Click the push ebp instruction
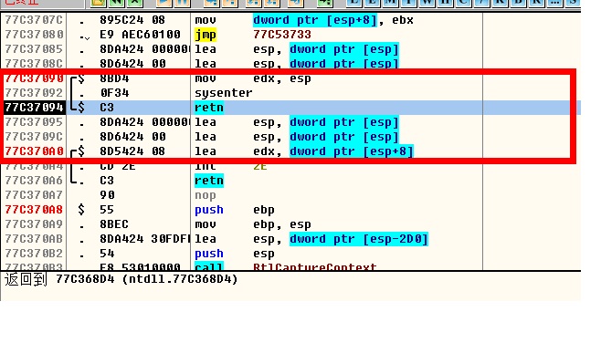The height and width of the screenshot is (364, 601). click(x=235, y=210)
